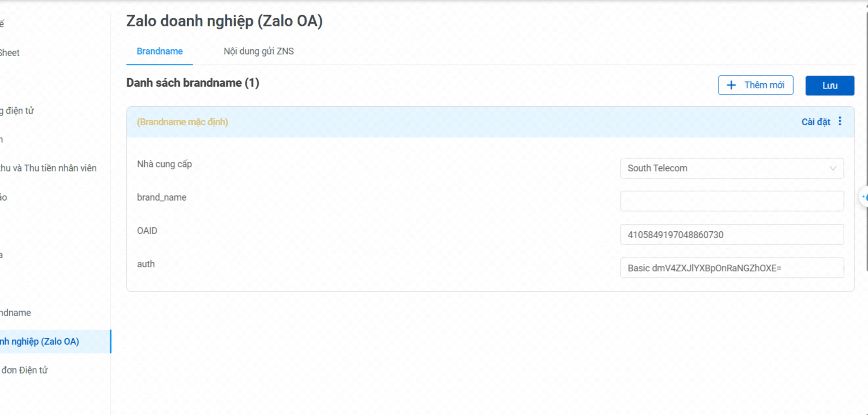Select Zalo OA in the sidebar
The width and height of the screenshot is (868, 415).
(x=40, y=341)
